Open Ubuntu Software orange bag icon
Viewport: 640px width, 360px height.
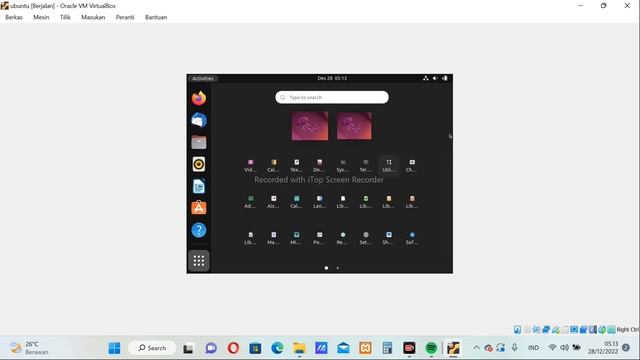point(199,208)
